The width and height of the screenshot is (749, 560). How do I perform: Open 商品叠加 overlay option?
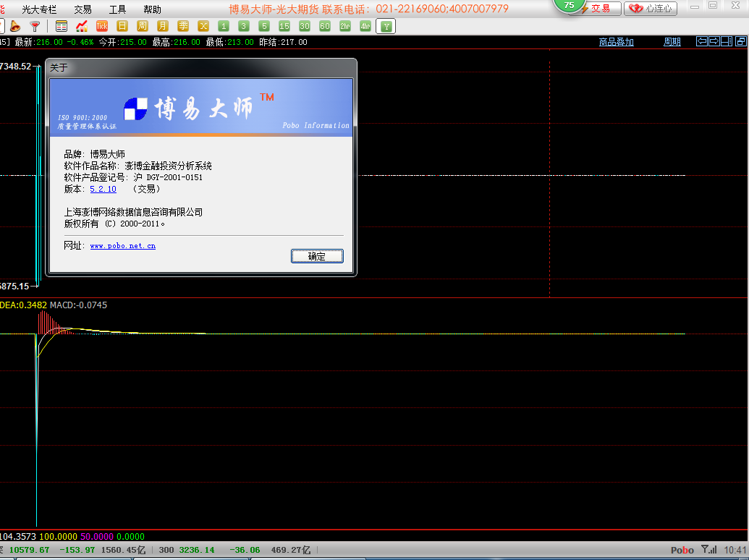[x=616, y=42]
